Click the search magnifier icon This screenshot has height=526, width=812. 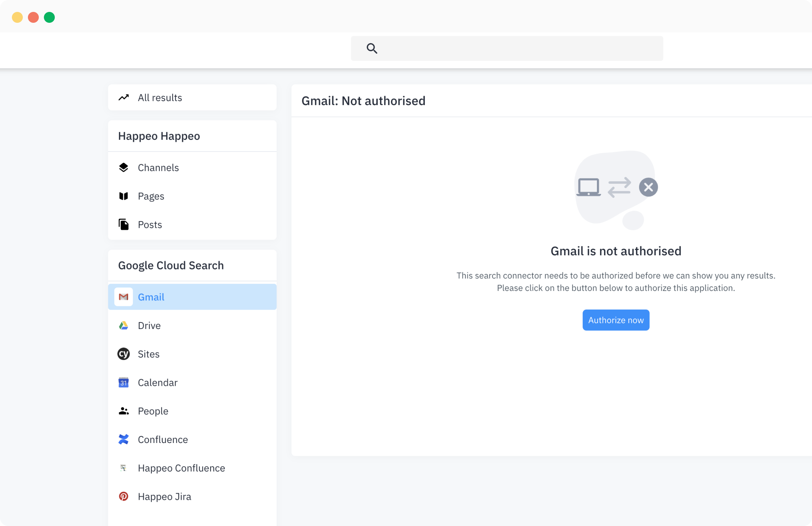click(372, 48)
